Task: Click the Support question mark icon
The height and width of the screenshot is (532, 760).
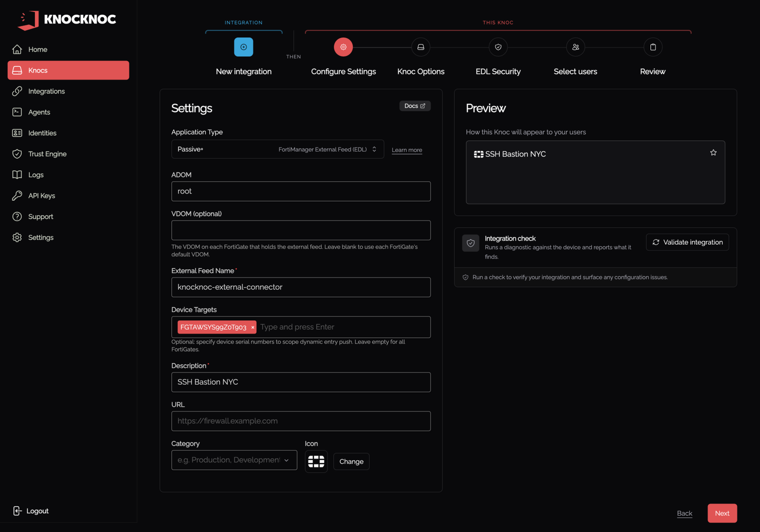Action: pyautogui.click(x=17, y=217)
